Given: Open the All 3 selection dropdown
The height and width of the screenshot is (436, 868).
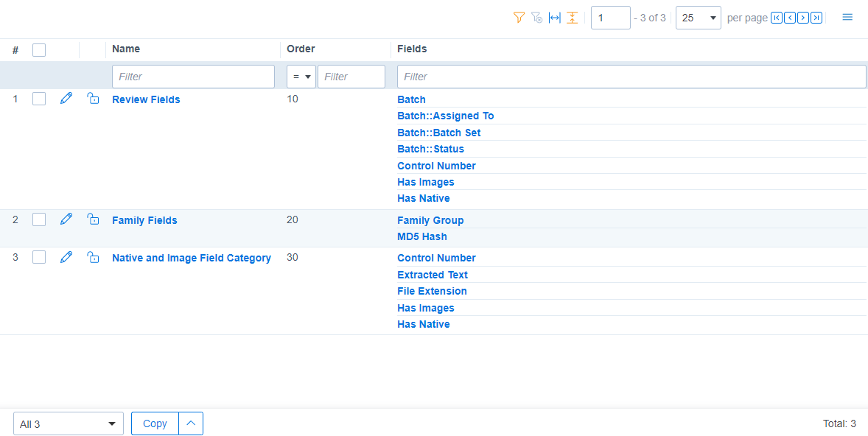Looking at the screenshot, I should (69, 423).
